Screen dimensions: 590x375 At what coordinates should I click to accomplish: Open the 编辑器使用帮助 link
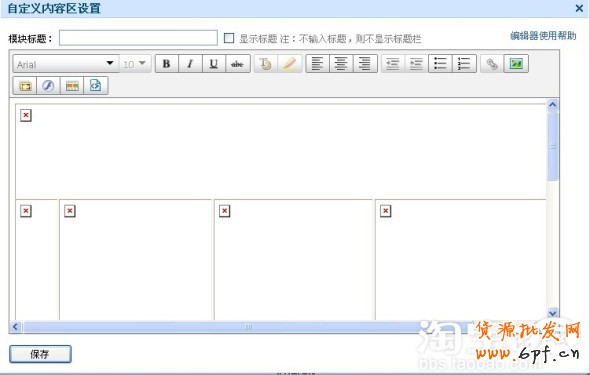tap(543, 36)
